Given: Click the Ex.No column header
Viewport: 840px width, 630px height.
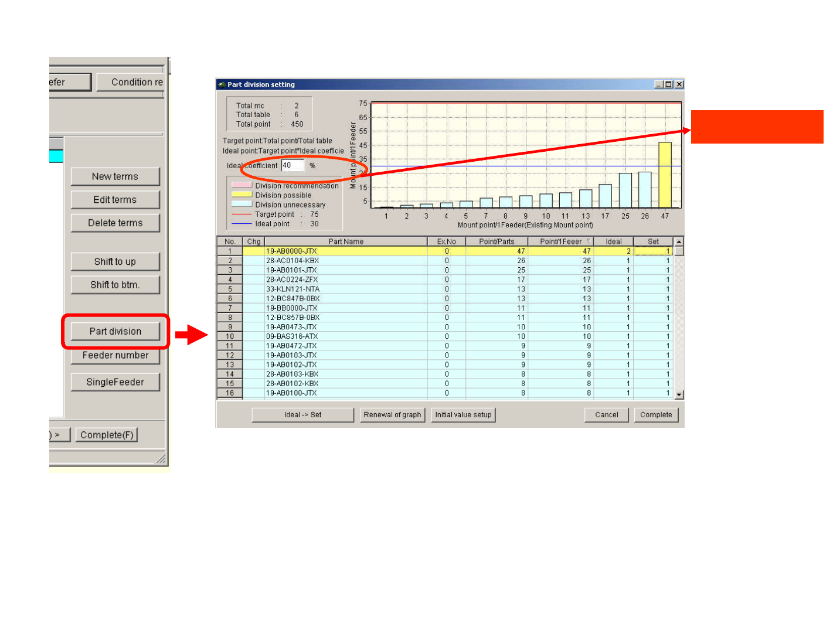Looking at the screenshot, I should pyautogui.click(x=446, y=241).
